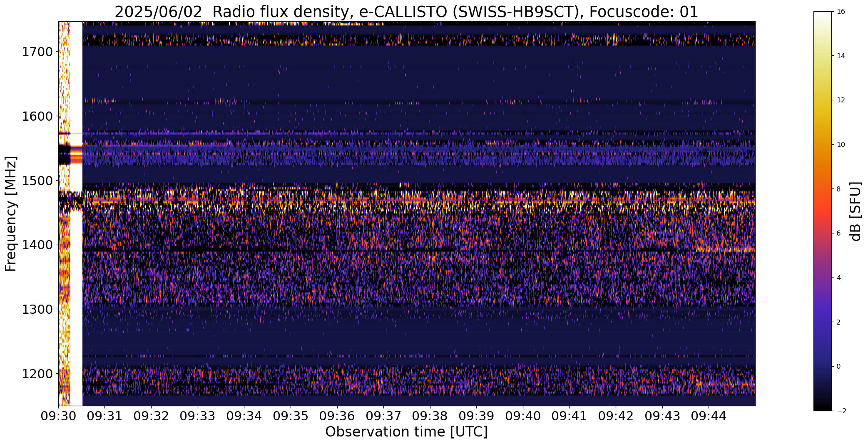
Task: Click the colorbar tick label 2
Action: 838,322
